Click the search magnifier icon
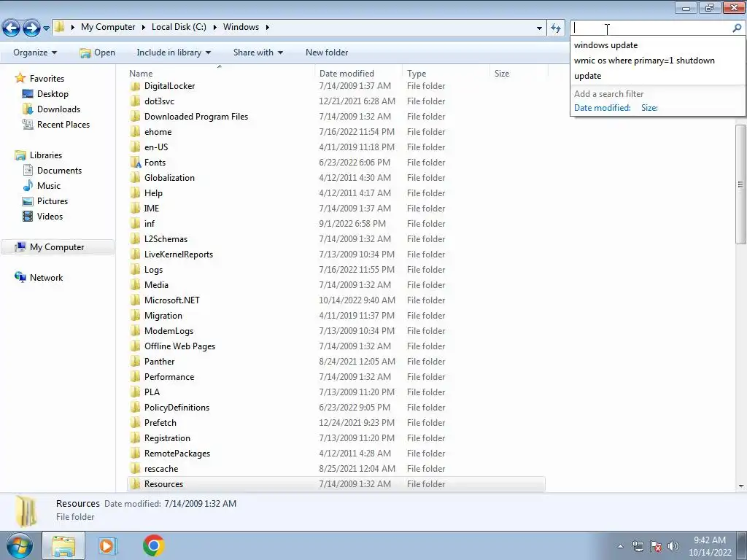 [x=737, y=28]
